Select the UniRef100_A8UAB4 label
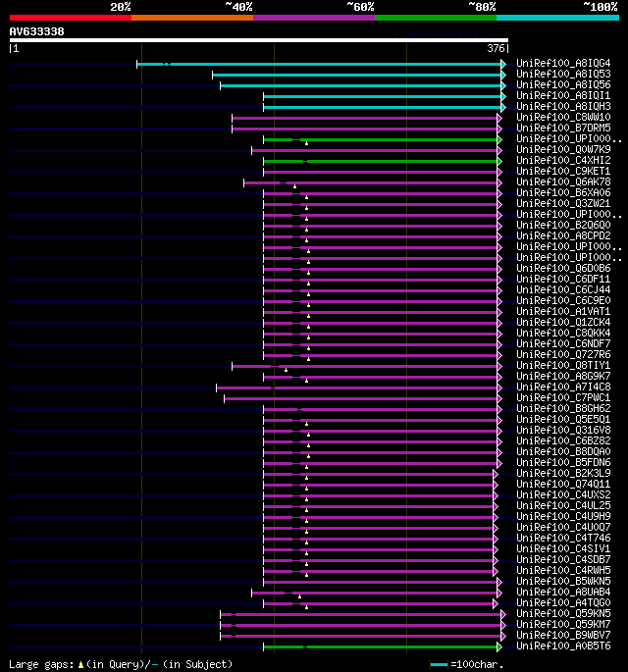Screen dimensions: 628x672 click(x=563, y=593)
